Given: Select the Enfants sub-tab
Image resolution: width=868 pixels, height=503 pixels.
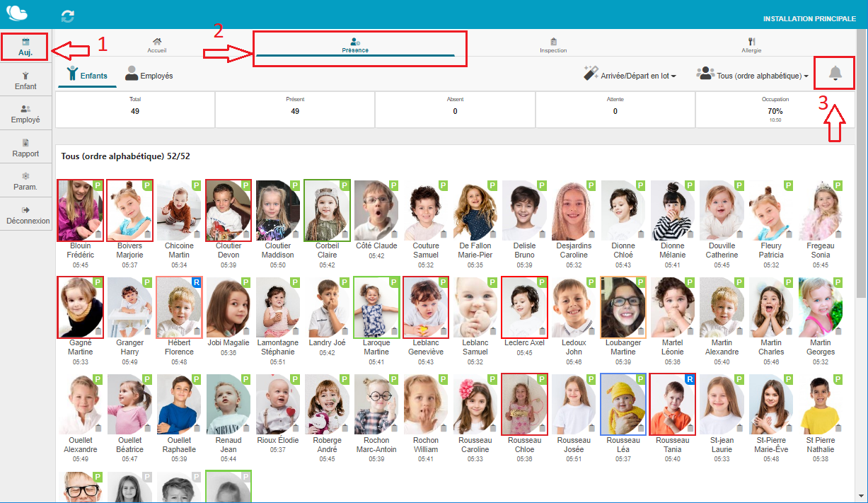Looking at the screenshot, I should click(x=87, y=74).
